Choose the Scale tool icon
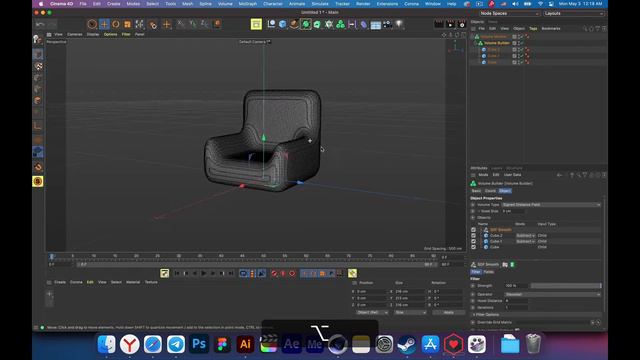Screen dimensions: 640x360 click(127, 24)
